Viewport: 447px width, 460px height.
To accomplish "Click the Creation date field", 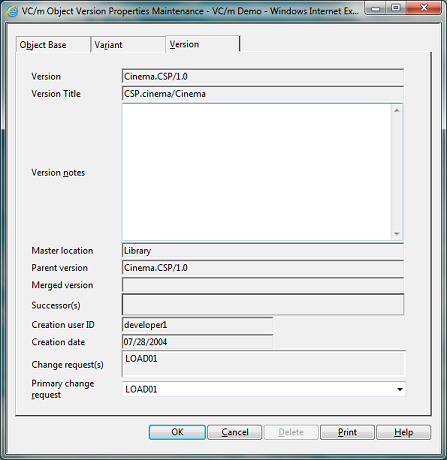I will click(x=198, y=342).
